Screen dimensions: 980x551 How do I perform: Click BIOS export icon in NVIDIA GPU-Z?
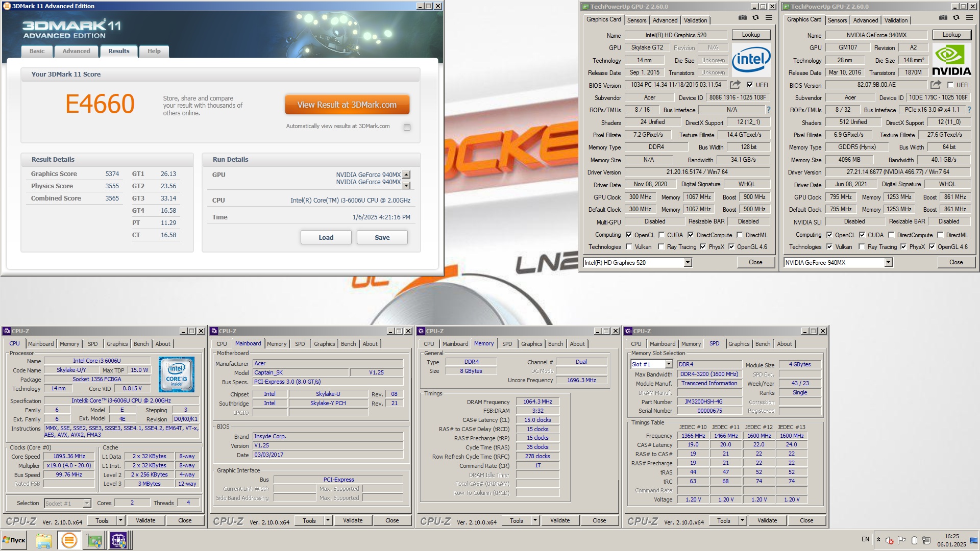(x=936, y=85)
